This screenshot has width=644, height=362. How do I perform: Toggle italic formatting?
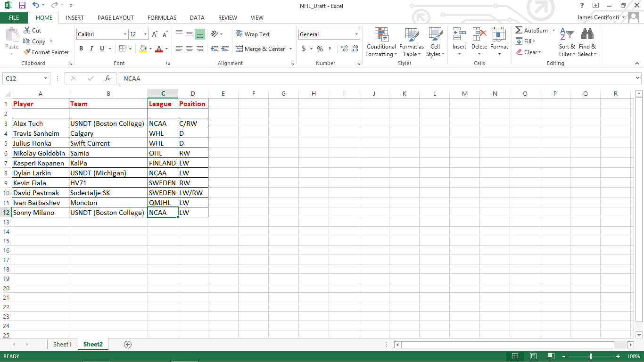tap(91, 49)
